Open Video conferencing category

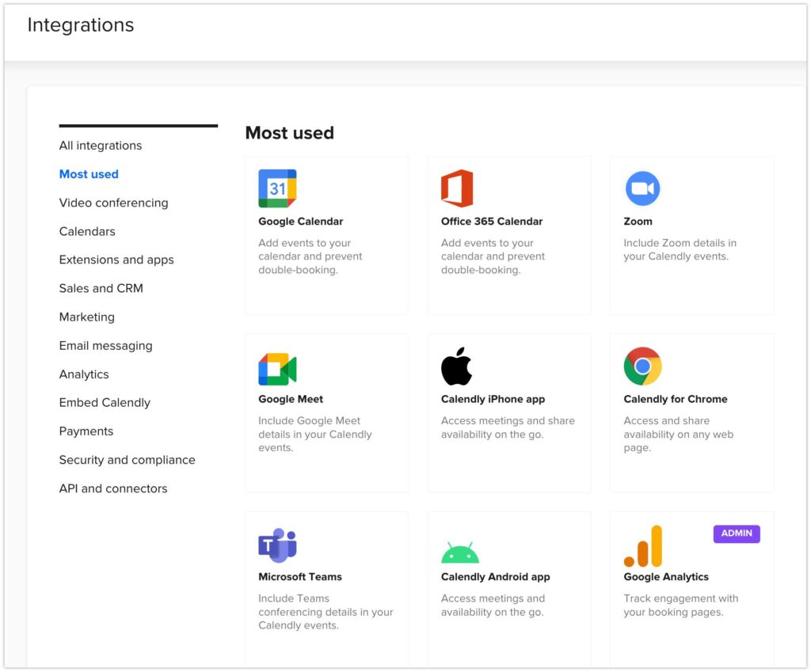(114, 203)
